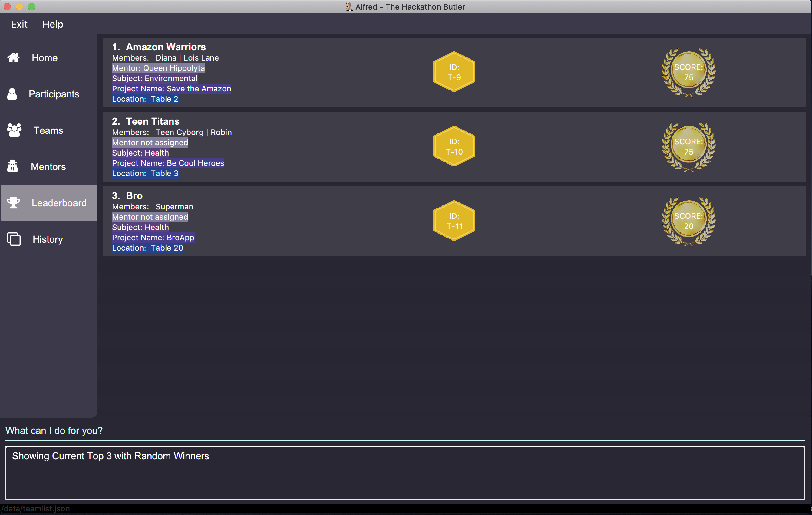
Task: Click the ID T-10 hexagon badge
Action: 454,146
